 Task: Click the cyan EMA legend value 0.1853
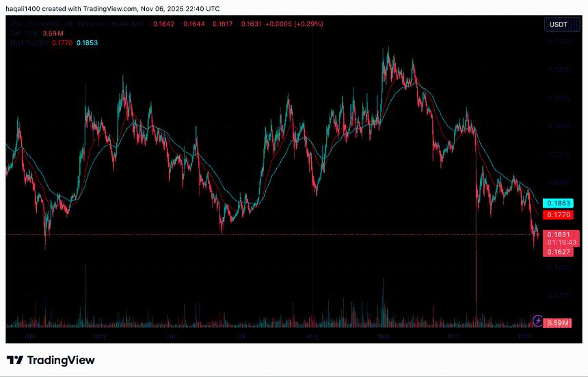point(87,42)
